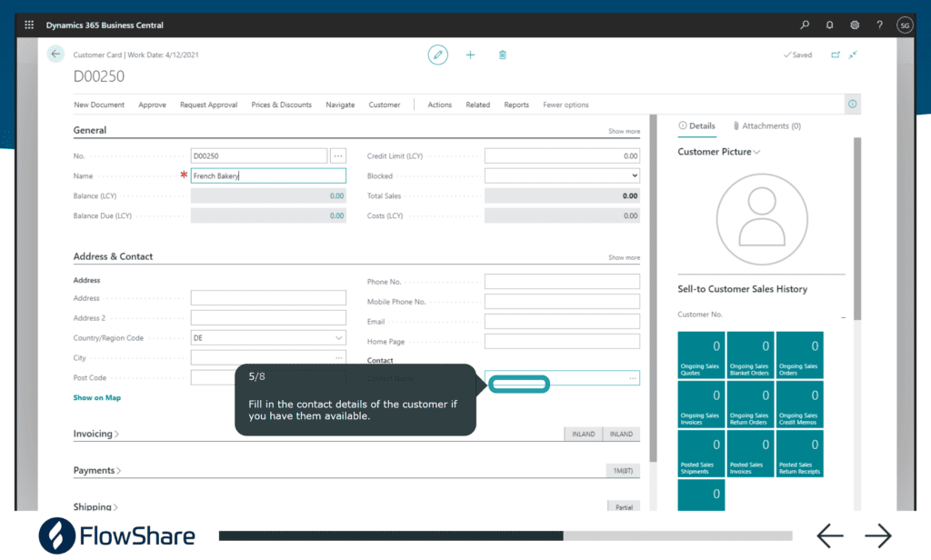Click the Email input field
Viewport: 931px width, 560px height.
[x=561, y=321]
